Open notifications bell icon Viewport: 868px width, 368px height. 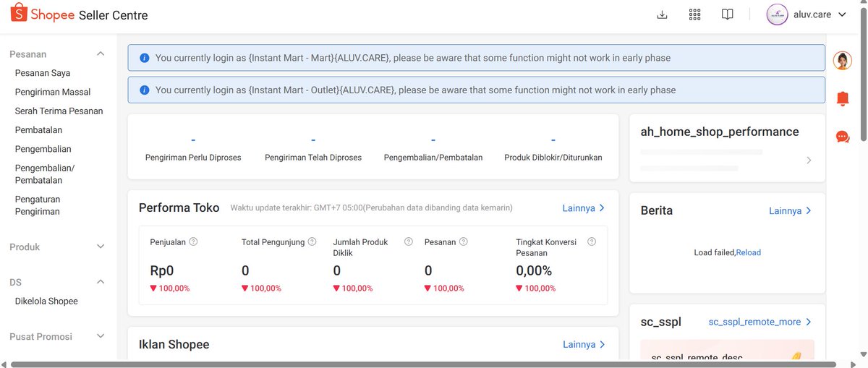coord(842,99)
